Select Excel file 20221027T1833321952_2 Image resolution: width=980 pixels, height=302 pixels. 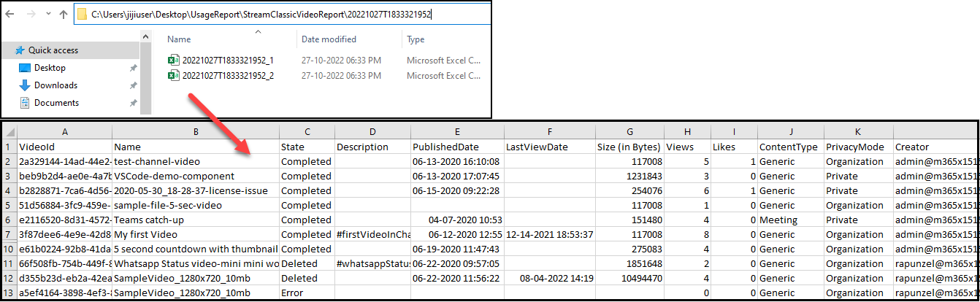227,76
